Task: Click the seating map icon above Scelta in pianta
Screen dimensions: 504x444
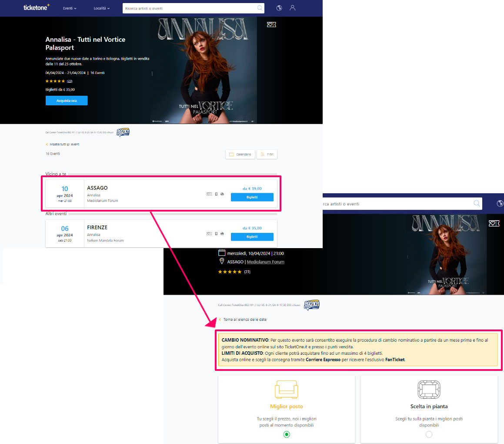Action: (429, 390)
